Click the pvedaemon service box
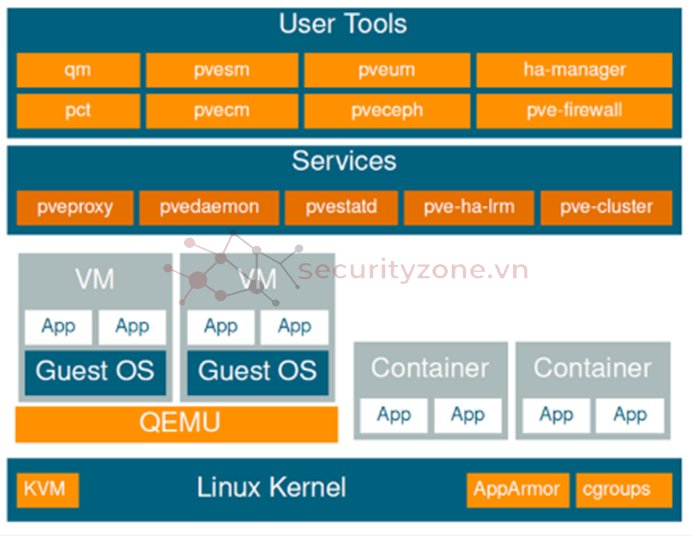Screen dimensions: 691x536 [209, 208]
